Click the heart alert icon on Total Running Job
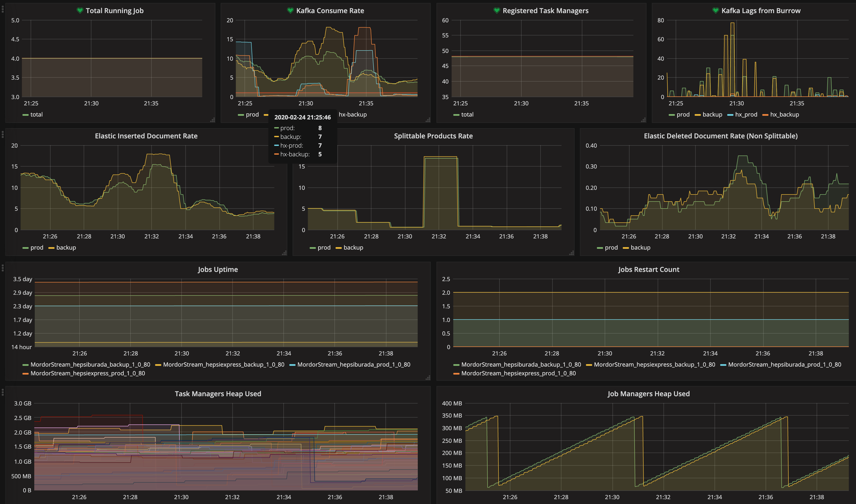The width and height of the screenshot is (856, 504). [x=80, y=10]
